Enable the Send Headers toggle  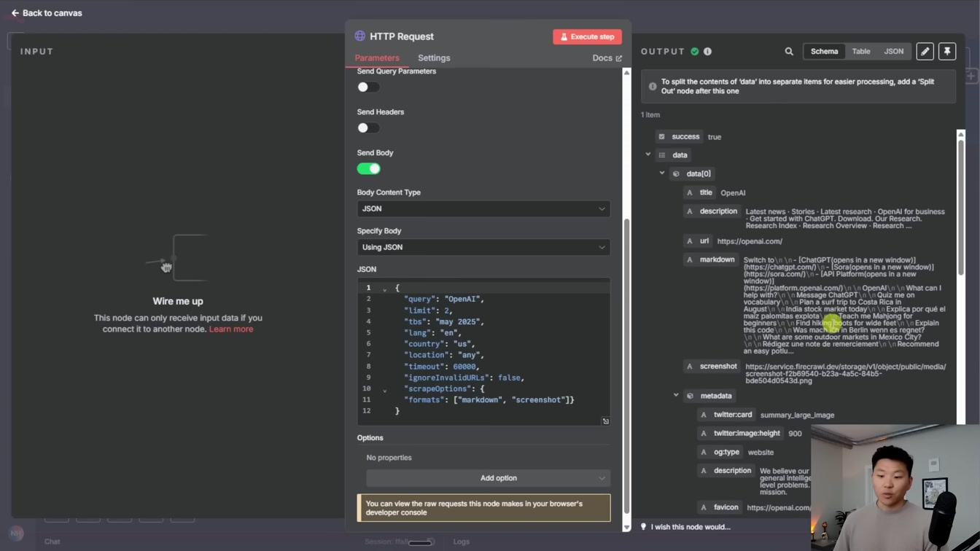click(x=368, y=128)
